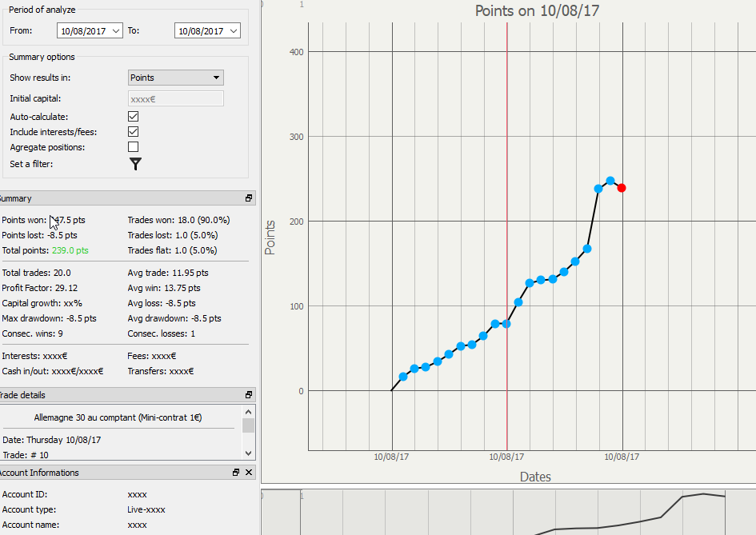Click Max drawdown -8.5 pts text
This screenshot has height=535, width=756.
(x=49, y=318)
